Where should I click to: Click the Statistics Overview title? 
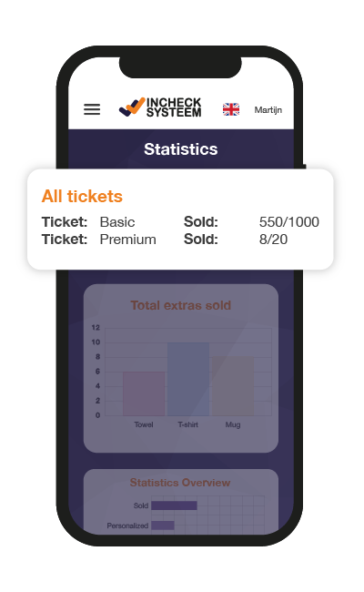click(x=180, y=483)
